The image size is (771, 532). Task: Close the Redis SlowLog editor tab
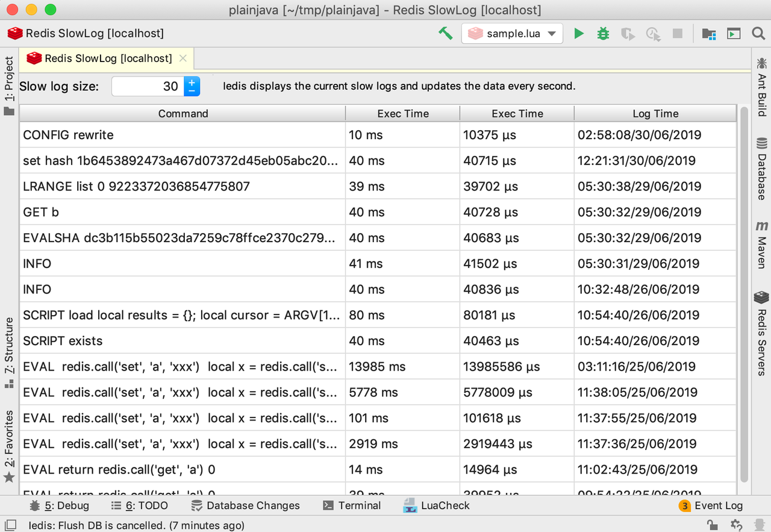point(183,58)
